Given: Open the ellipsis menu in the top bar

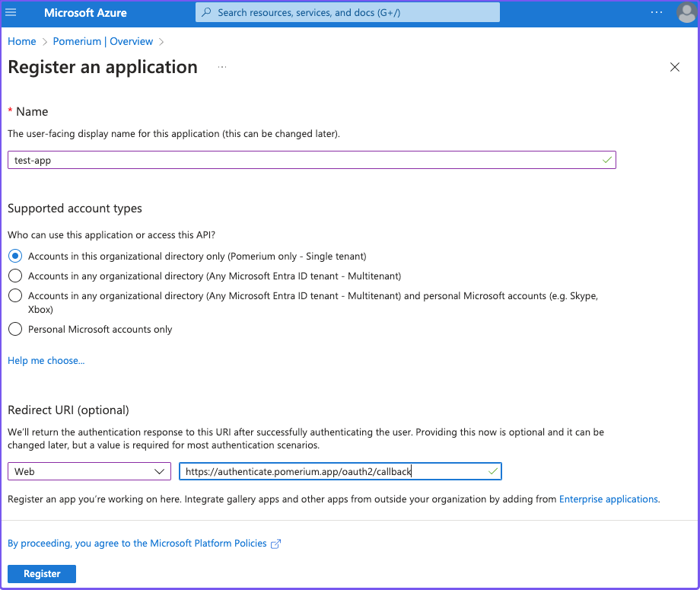Looking at the screenshot, I should tap(656, 12).
